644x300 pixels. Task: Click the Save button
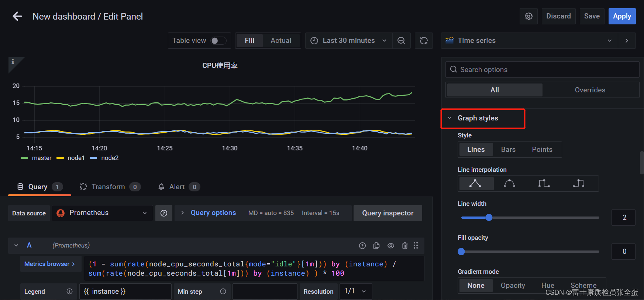(x=592, y=16)
